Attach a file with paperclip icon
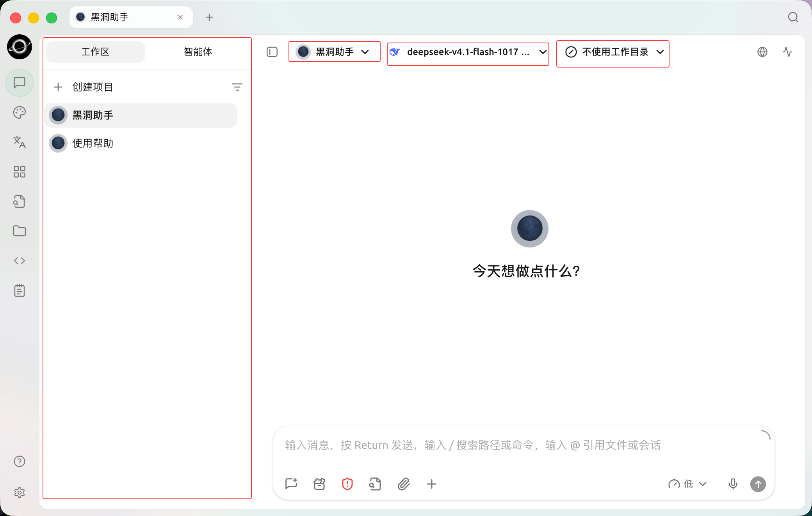This screenshot has height=516, width=812. [404, 484]
